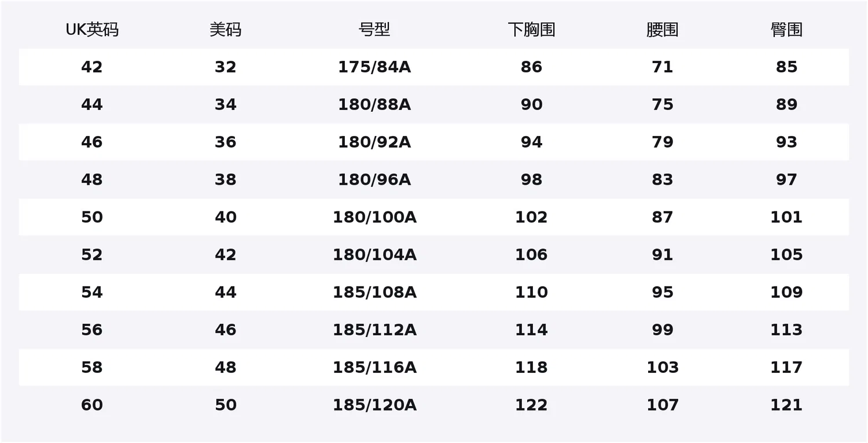Select UK size 42 cell in first row
The image size is (868, 443).
pos(92,67)
